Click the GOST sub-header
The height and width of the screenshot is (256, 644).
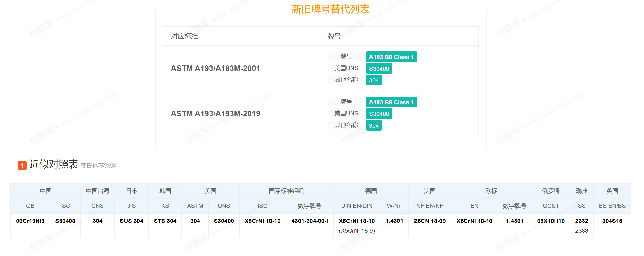click(551, 206)
